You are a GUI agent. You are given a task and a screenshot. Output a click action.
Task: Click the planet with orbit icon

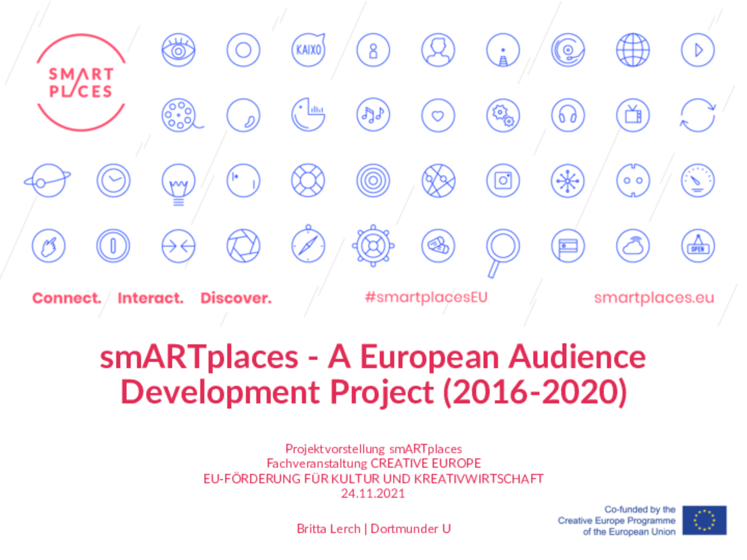pyautogui.click(x=48, y=180)
